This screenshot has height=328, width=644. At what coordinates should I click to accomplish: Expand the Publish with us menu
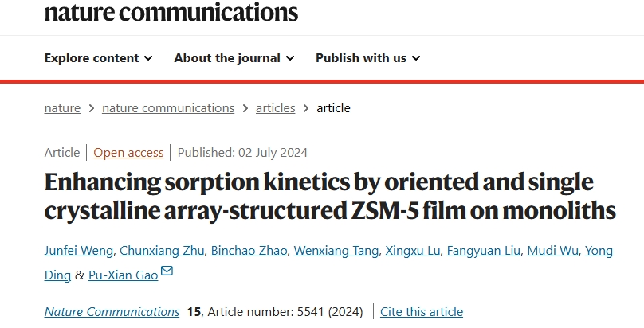[x=368, y=58]
